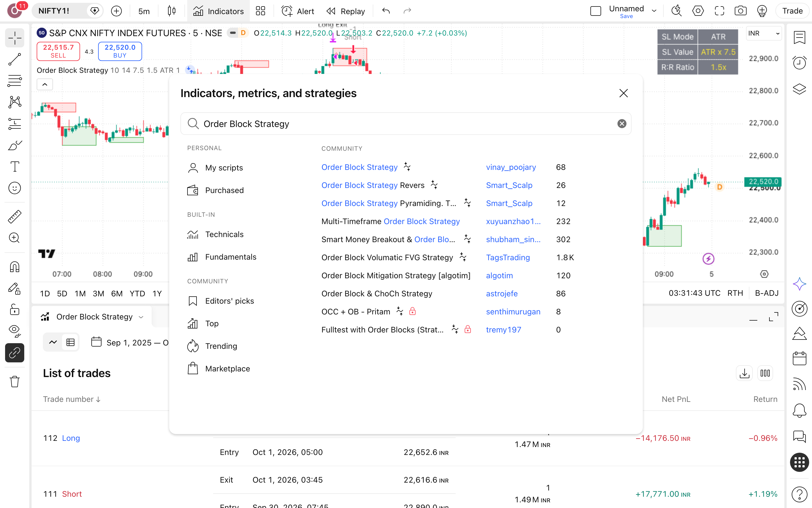The width and height of the screenshot is (812, 508).
Task: Click the 22,520.0 BUY button
Action: (x=120, y=51)
